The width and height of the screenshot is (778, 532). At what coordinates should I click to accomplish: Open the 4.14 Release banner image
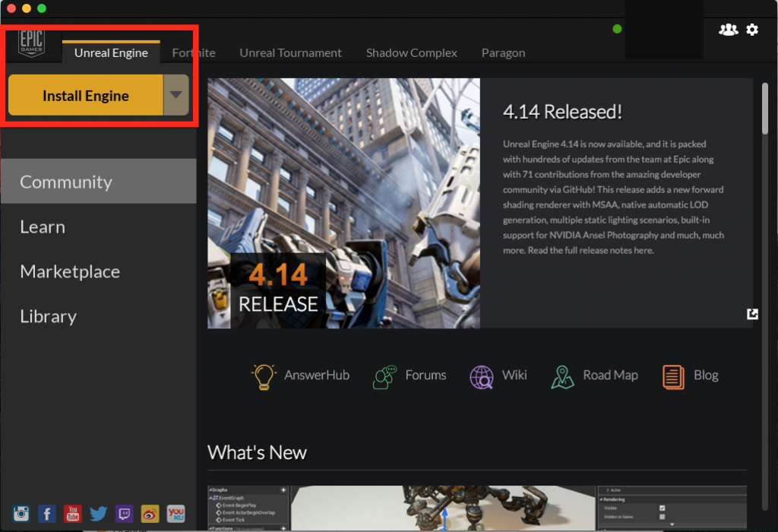tap(343, 203)
